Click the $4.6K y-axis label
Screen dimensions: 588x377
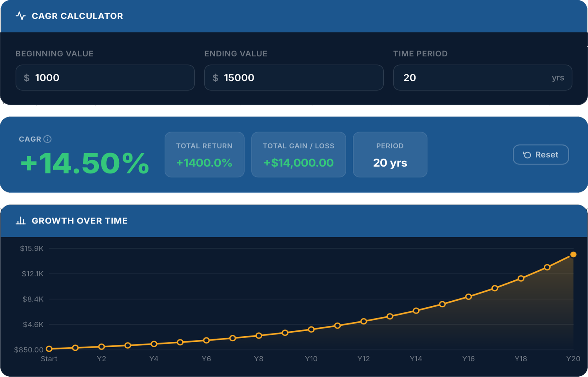click(33, 325)
